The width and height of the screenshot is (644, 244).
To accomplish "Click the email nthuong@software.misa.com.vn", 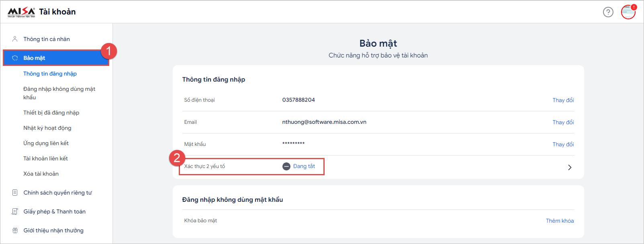I will [x=324, y=122].
